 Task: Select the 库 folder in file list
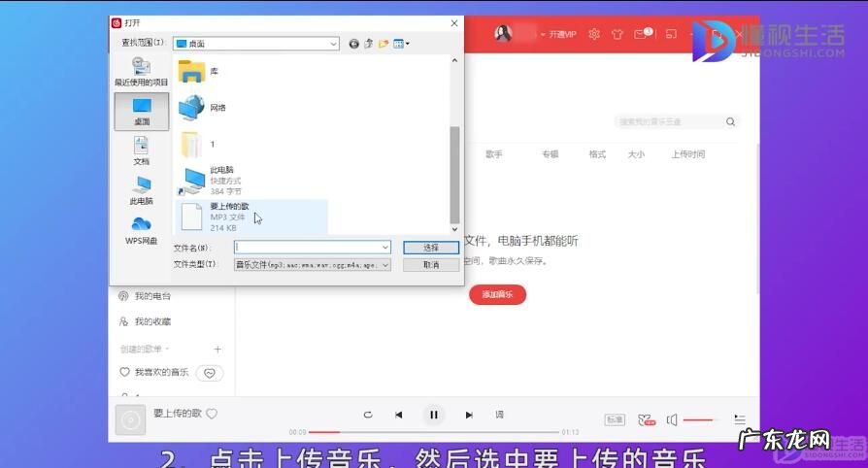click(199, 72)
